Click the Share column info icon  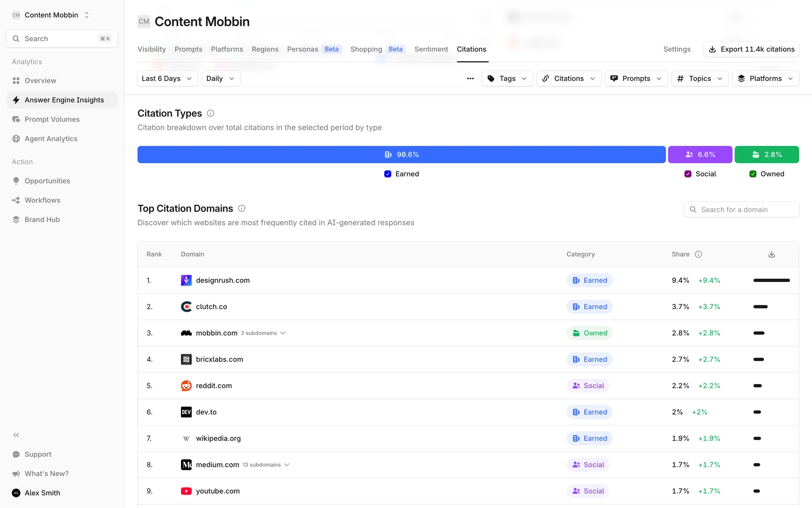click(698, 254)
